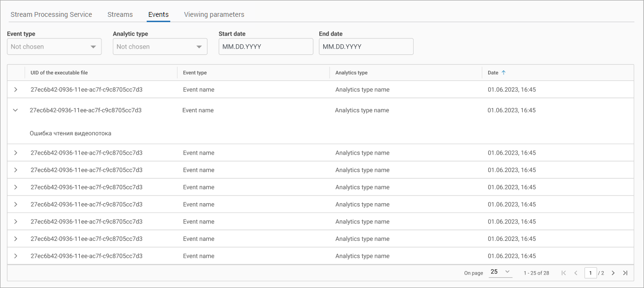The height and width of the screenshot is (288, 644).
Task: Open the Analytic type dropdown
Action: (x=160, y=47)
